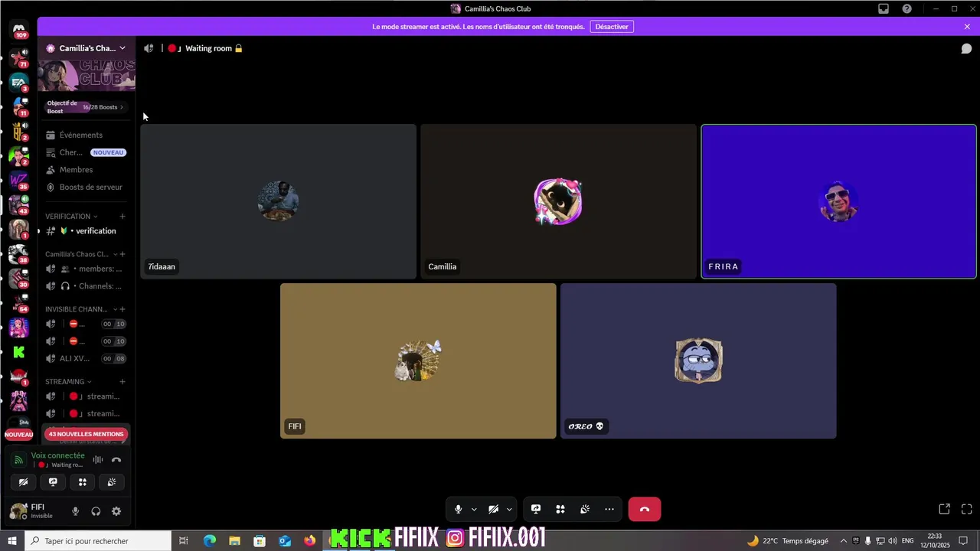The width and height of the screenshot is (980, 551).
Task: Toggle deafen headphones icon next to FIFI
Action: pos(96,511)
